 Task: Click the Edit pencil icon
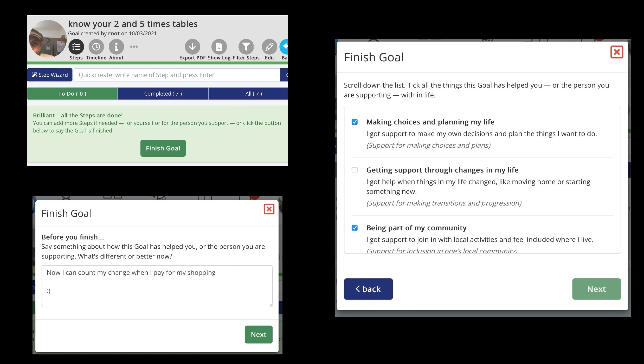[x=269, y=47]
